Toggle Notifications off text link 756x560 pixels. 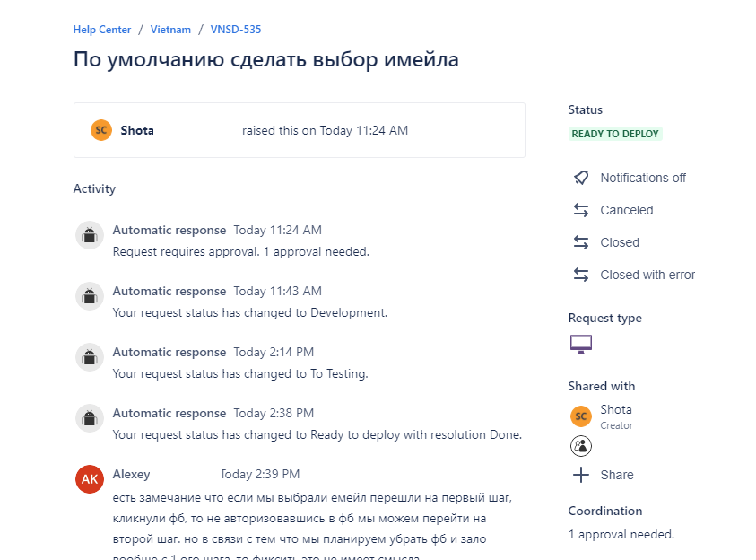pyautogui.click(x=643, y=178)
